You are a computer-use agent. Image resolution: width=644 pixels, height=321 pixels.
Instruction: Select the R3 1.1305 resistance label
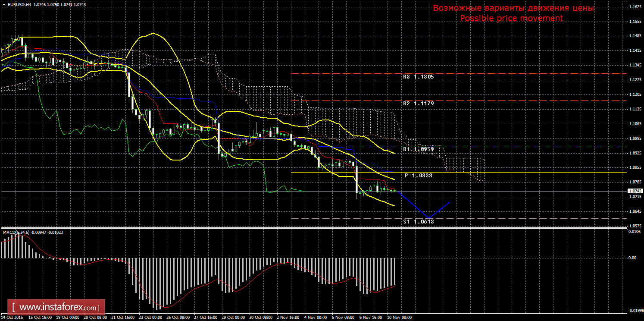click(x=418, y=77)
